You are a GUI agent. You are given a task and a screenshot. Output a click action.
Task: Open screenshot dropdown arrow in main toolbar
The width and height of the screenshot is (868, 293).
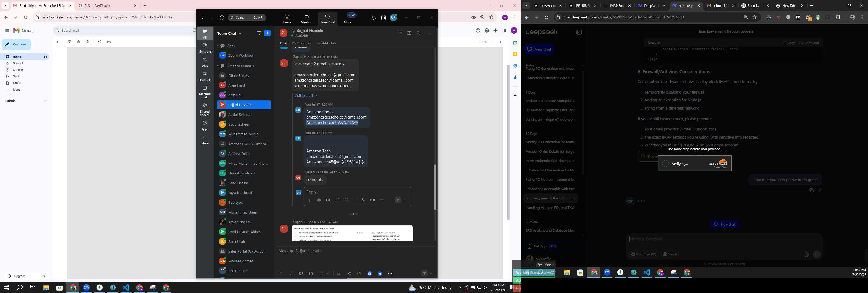pyautogui.click(x=328, y=273)
